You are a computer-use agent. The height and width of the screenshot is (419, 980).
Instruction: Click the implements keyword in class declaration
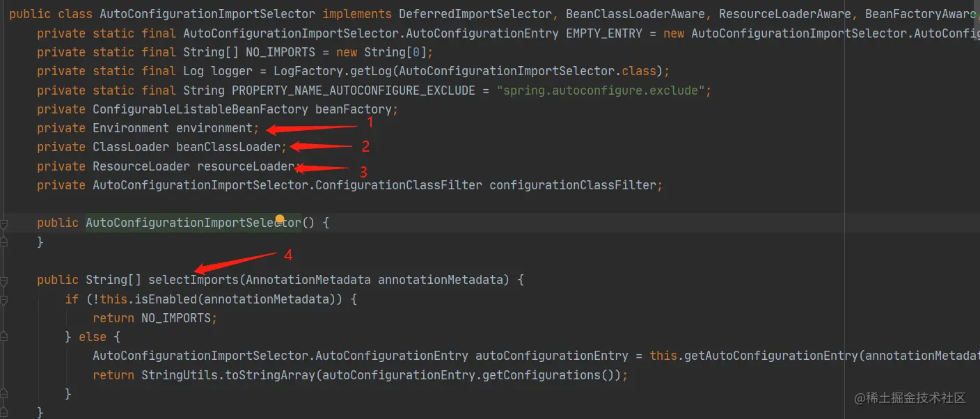pos(357,14)
